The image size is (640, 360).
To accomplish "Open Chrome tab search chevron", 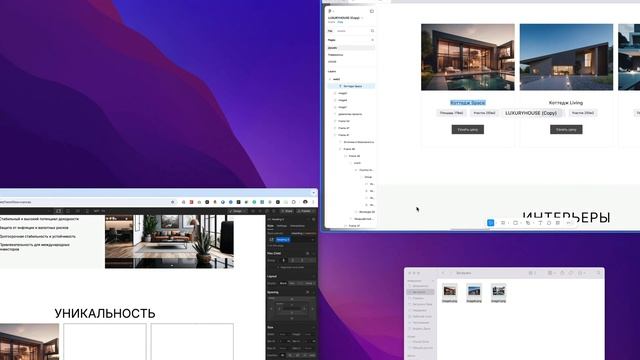I will click(313, 193).
